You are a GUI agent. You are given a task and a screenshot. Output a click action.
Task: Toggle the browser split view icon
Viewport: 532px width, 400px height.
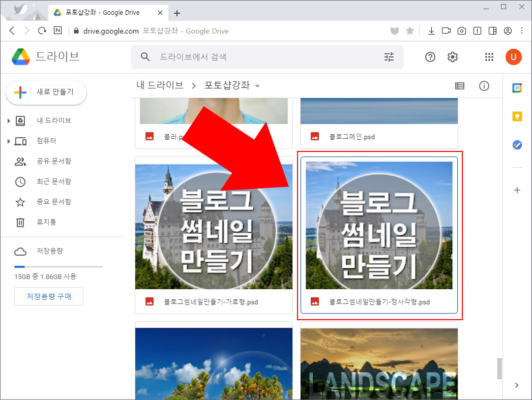[x=492, y=31]
